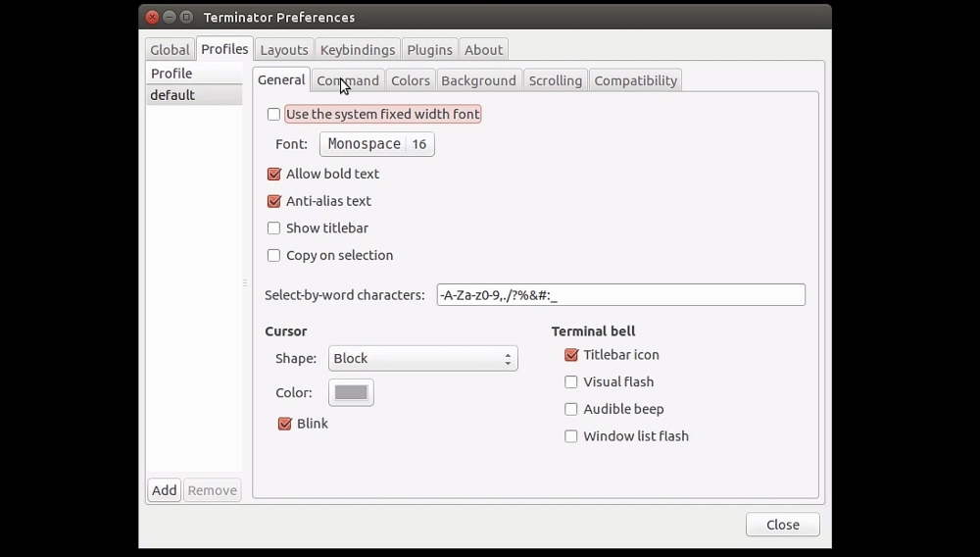Disable Titlebar icon terminal bell
The image size is (980, 557).
(571, 355)
